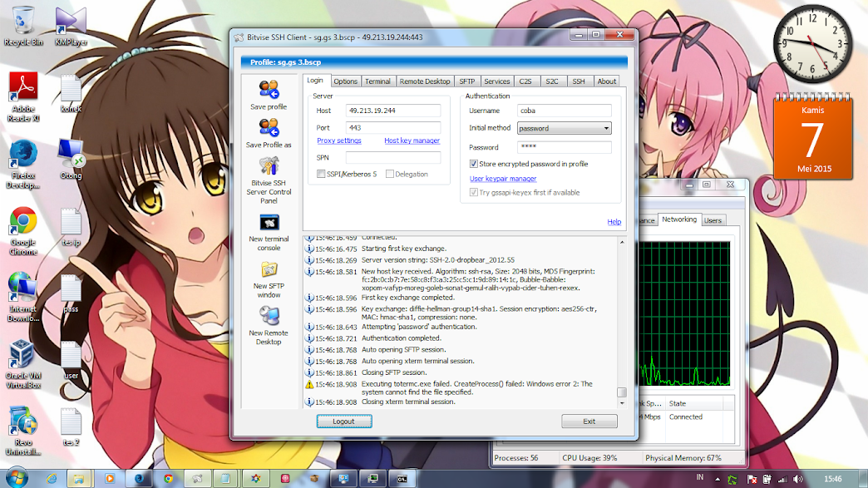Toggle Store encrypted password in profile

pos(473,164)
